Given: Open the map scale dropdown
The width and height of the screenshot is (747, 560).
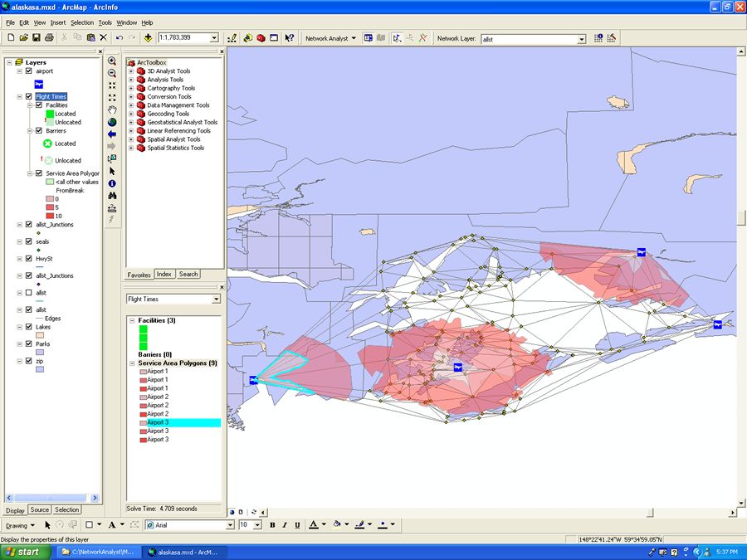Looking at the screenshot, I should tap(214, 38).
